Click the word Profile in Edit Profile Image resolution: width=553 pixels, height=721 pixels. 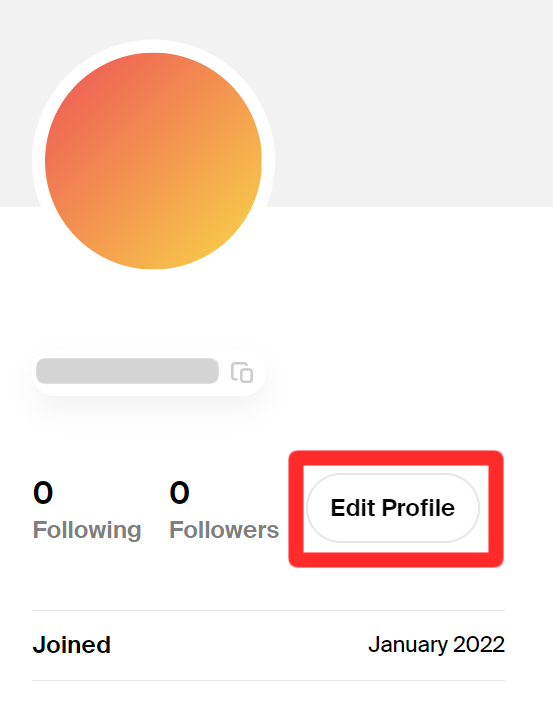coord(418,508)
